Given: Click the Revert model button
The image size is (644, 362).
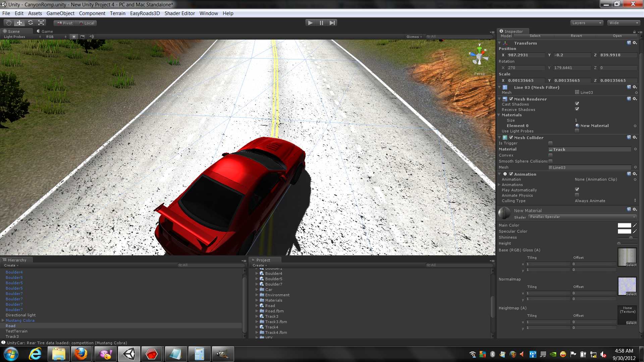Looking at the screenshot, I should 576,36.
